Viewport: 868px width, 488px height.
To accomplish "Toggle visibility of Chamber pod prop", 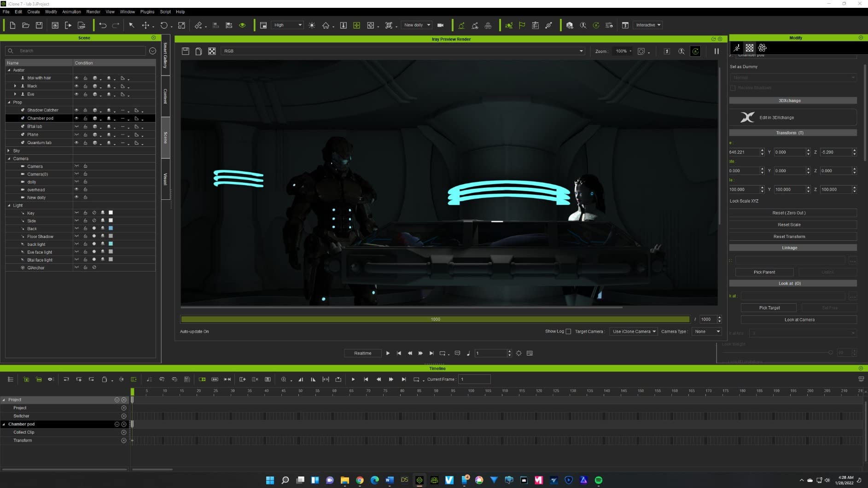I will (76, 118).
